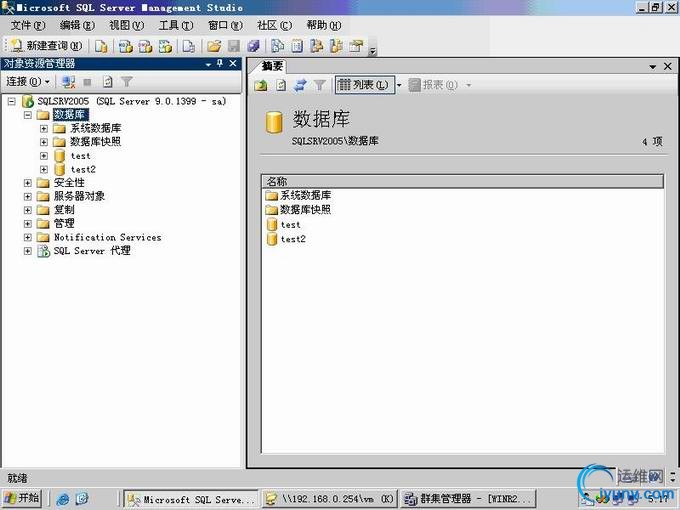This screenshot has width=680, height=510.
Task: Open the 帮助(H) menu
Action: [x=324, y=26]
